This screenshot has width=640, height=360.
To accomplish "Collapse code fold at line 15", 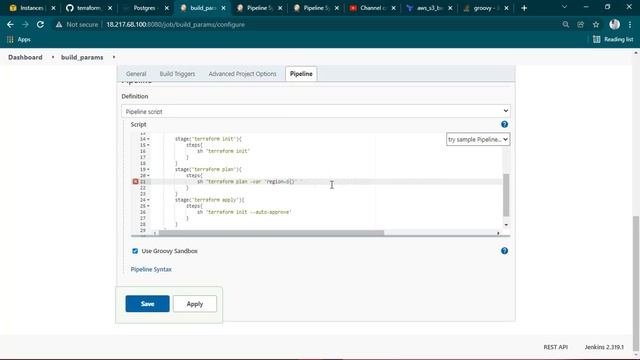I will tap(148, 145).
